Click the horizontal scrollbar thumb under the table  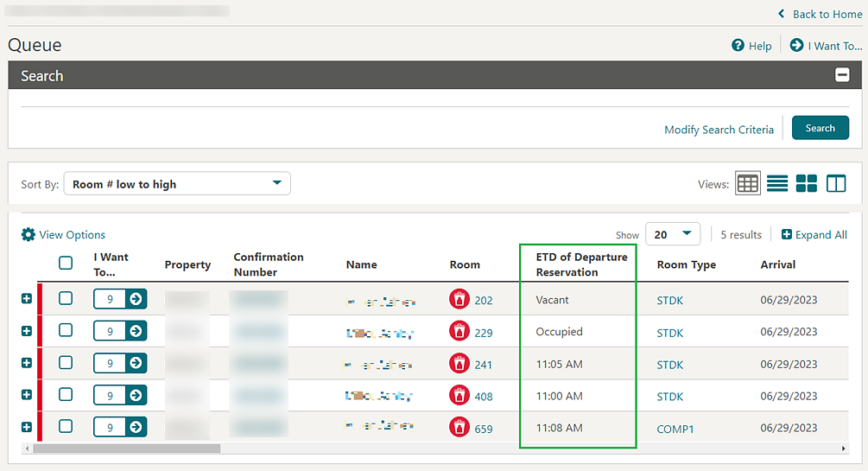(x=126, y=449)
